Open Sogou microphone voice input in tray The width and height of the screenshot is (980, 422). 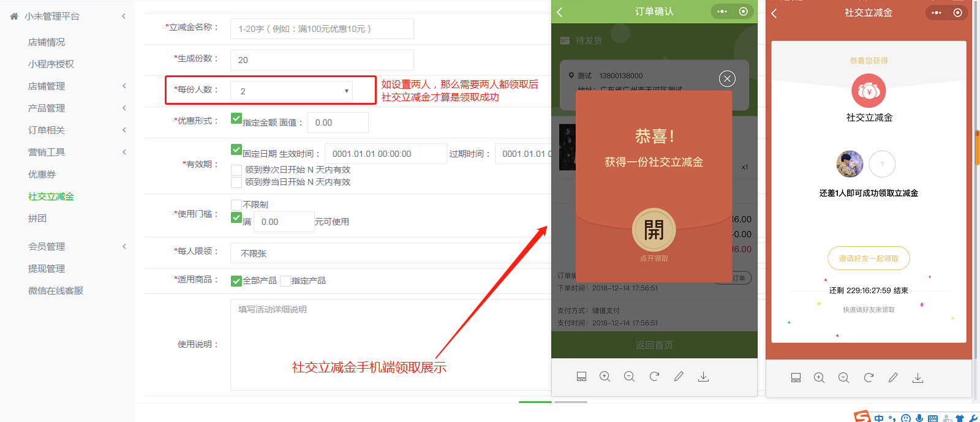pyautogui.click(x=919, y=418)
